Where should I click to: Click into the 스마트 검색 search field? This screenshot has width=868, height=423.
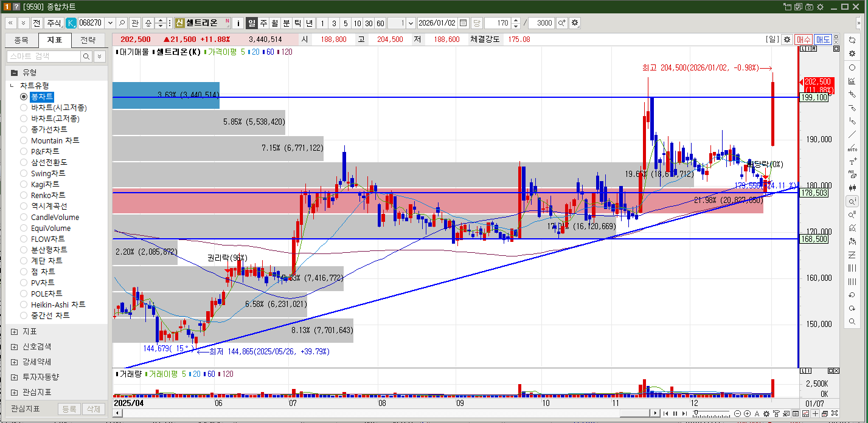(x=43, y=56)
